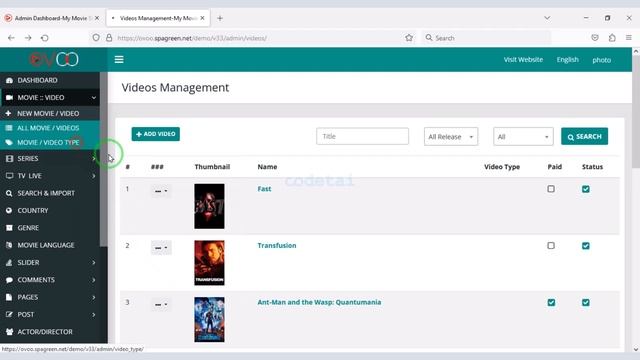Go back with browser back arrow

(x=11, y=38)
